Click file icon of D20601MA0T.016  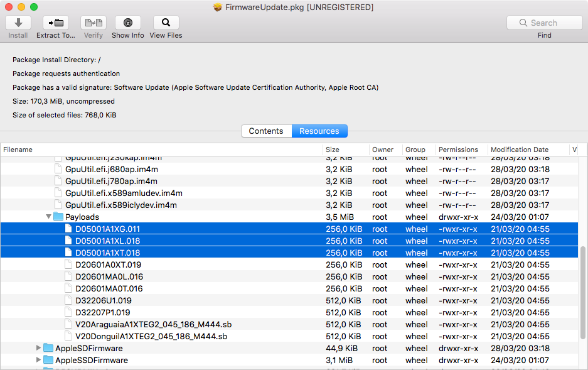point(68,288)
